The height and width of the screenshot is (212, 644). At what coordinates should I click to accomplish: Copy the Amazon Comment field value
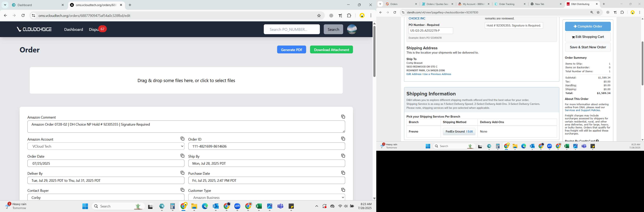point(343,117)
